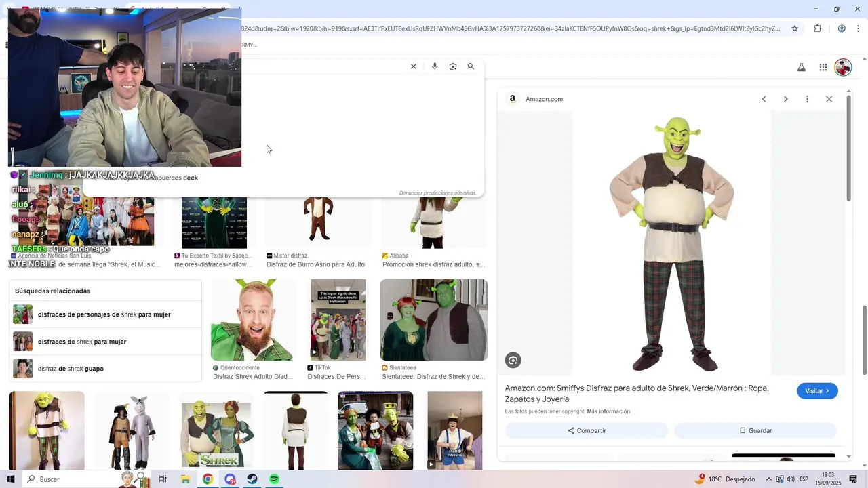Open family Shrek costumes thumbnail

pos(375,430)
